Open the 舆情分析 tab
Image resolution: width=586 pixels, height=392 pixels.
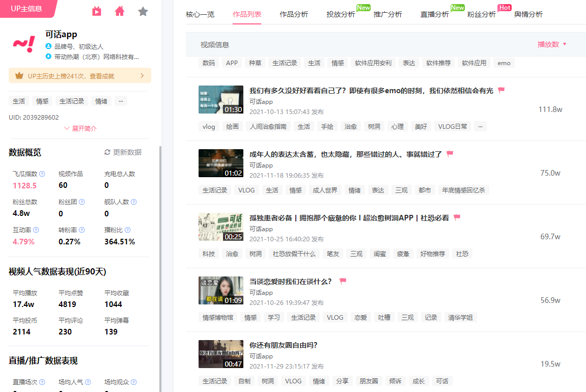[528, 14]
